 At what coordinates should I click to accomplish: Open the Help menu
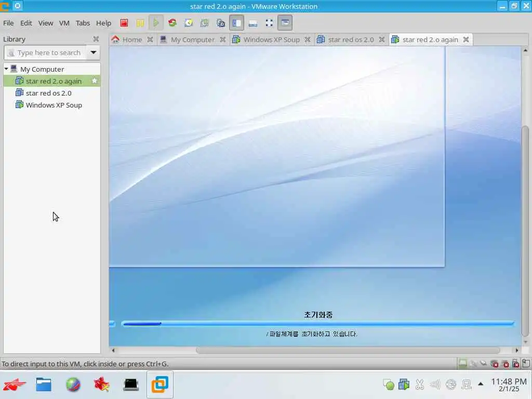click(x=103, y=23)
